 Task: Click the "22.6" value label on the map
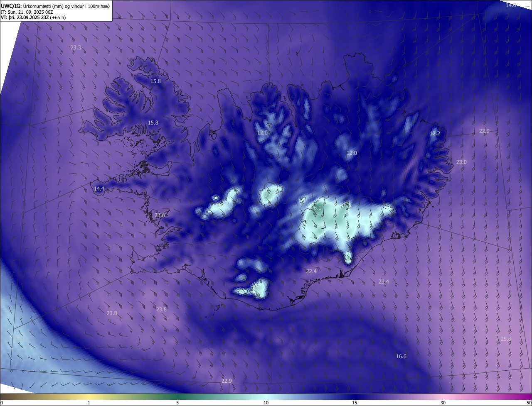click(160, 215)
